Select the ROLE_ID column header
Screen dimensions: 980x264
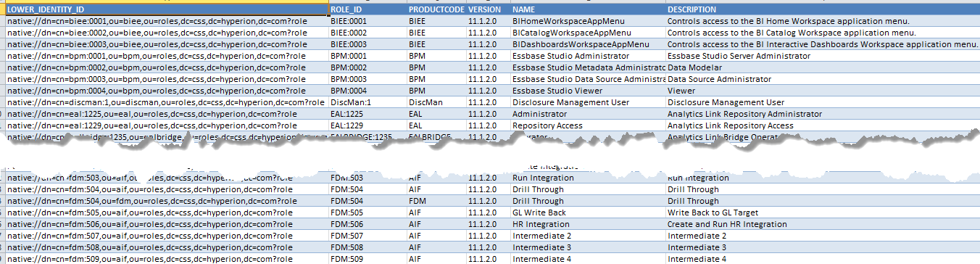[x=367, y=10]
